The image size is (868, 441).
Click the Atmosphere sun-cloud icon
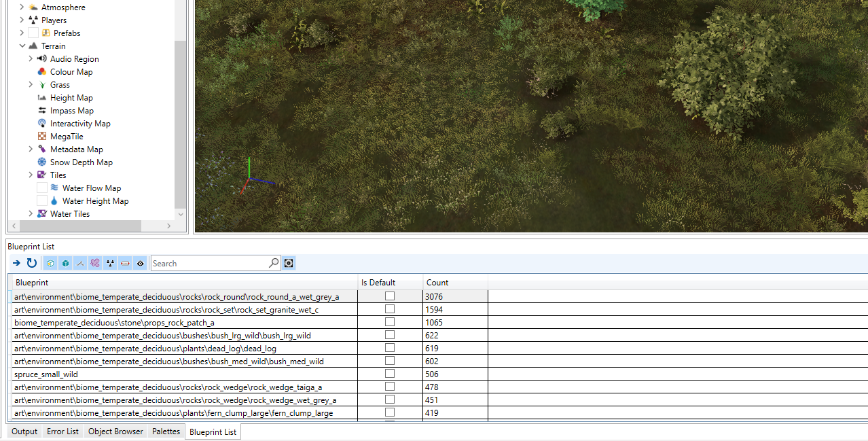(33, 7)
